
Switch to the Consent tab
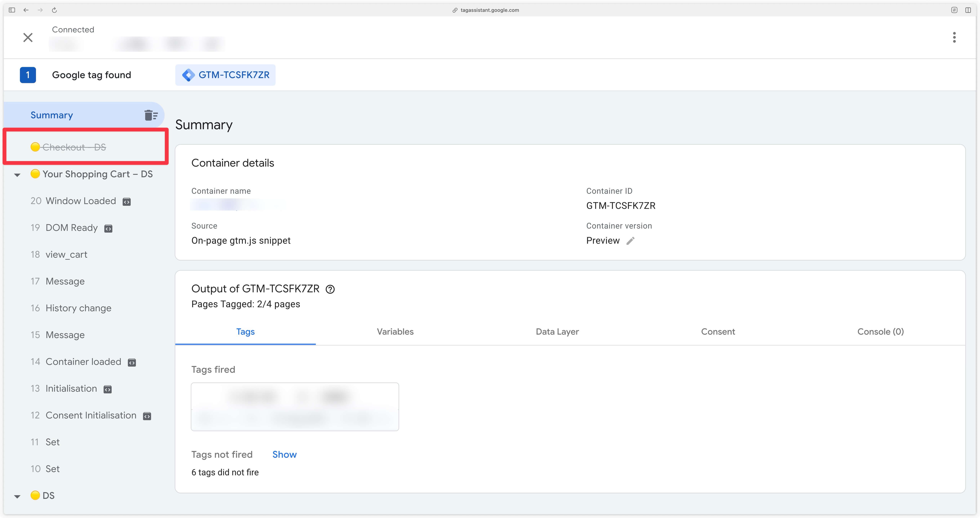coord(718,332)
